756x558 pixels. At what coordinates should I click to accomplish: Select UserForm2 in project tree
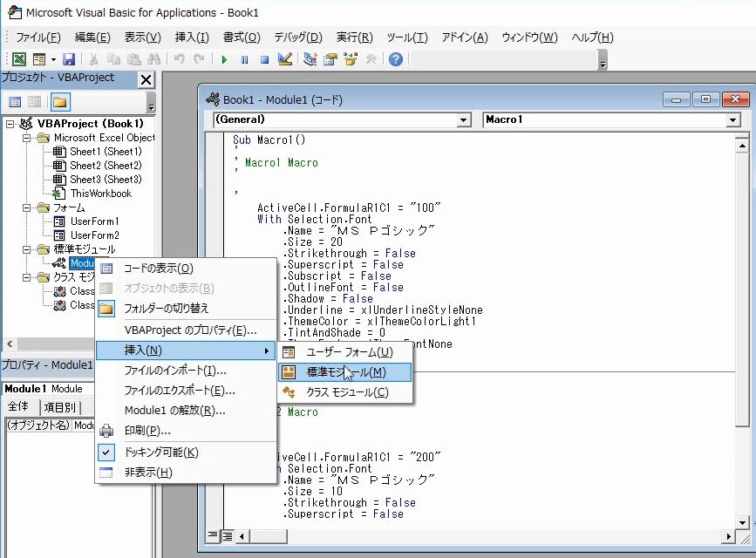94,235
